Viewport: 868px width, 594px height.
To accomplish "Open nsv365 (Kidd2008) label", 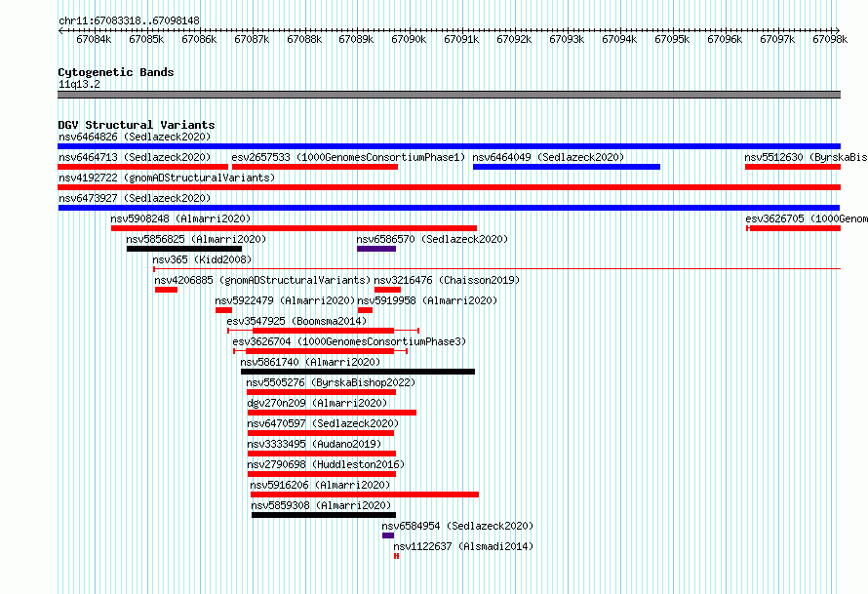I will coord(202,259).
